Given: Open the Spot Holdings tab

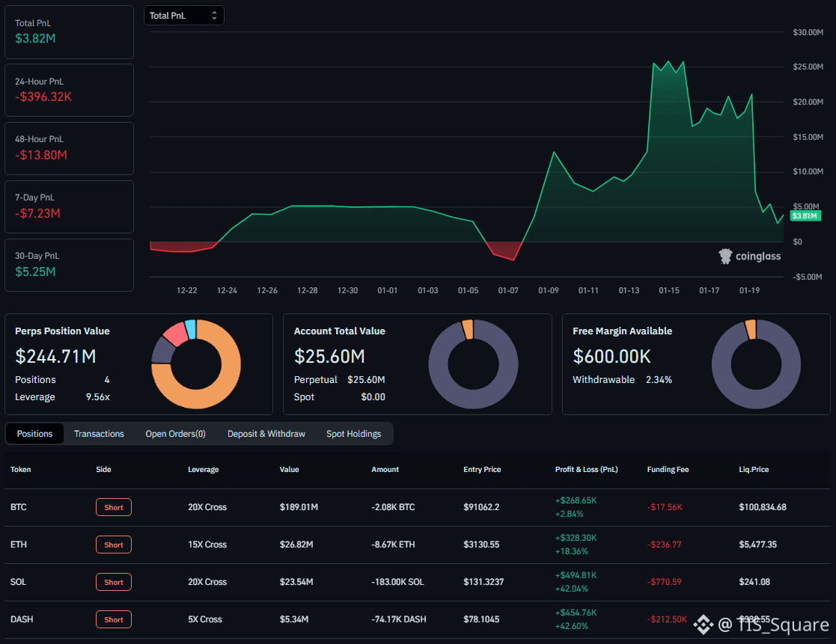Looking at the screenshot, I should point(353,434).
